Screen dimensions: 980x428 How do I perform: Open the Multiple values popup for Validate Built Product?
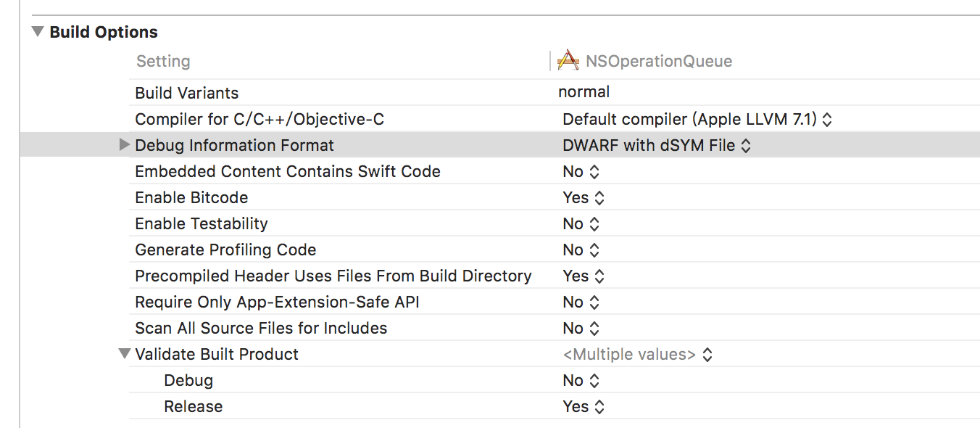click(x=638, y=354)
